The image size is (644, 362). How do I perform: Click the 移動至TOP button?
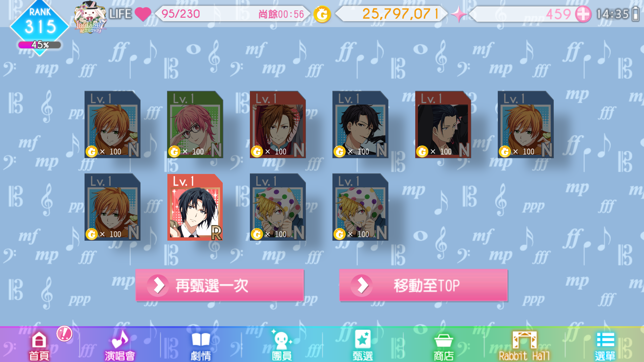tap(423, 285)
